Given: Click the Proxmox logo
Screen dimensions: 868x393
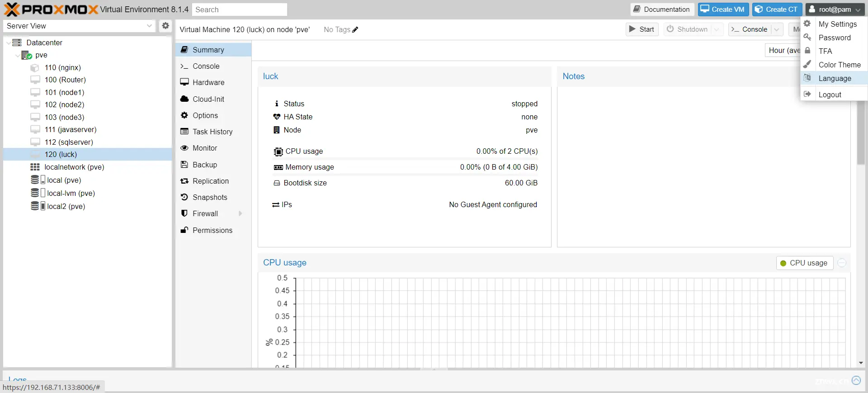Looking at the screenshot, I should click(x=51, y=9).
